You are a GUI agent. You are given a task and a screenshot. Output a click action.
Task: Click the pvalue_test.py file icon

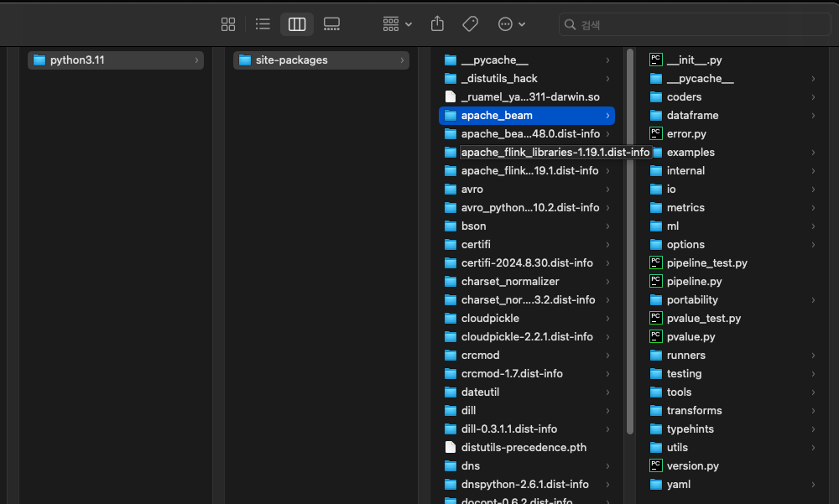[x=655, y=319]
